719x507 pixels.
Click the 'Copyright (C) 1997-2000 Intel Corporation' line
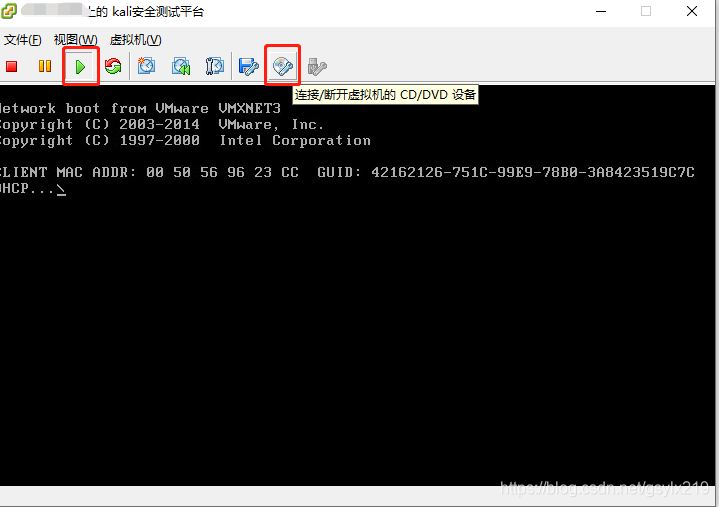point(185,141)
